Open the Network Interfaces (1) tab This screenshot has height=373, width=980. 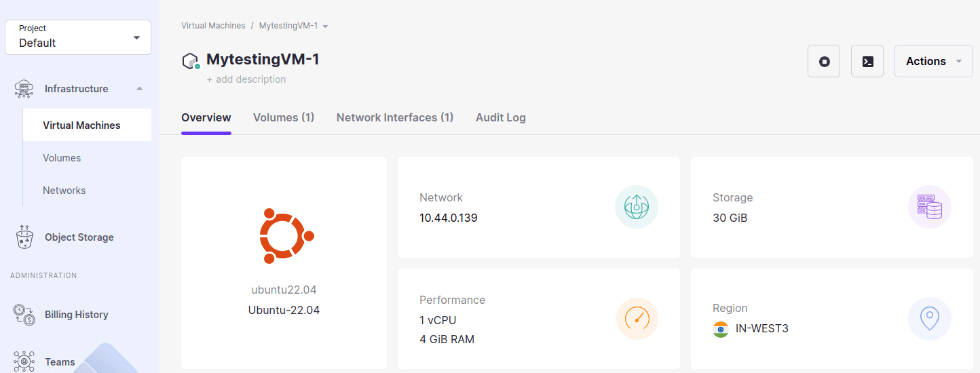coord(395,117)
